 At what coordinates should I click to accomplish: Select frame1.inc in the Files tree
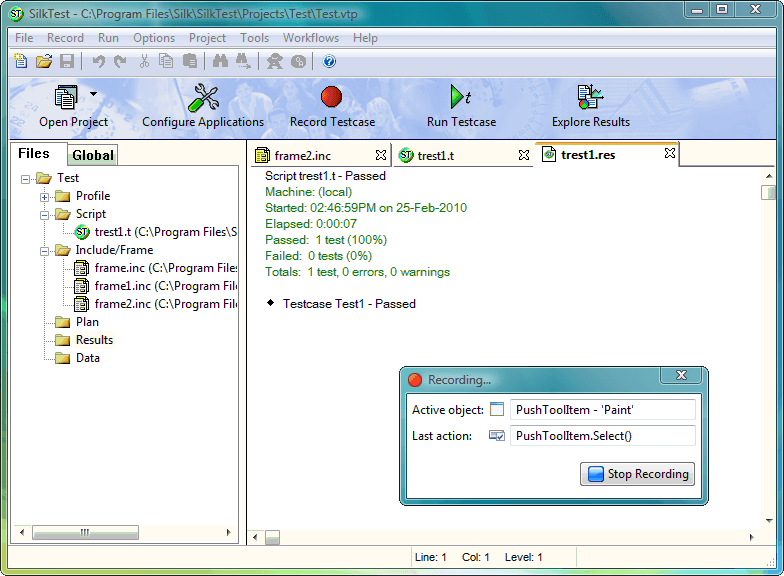[156, 286]
